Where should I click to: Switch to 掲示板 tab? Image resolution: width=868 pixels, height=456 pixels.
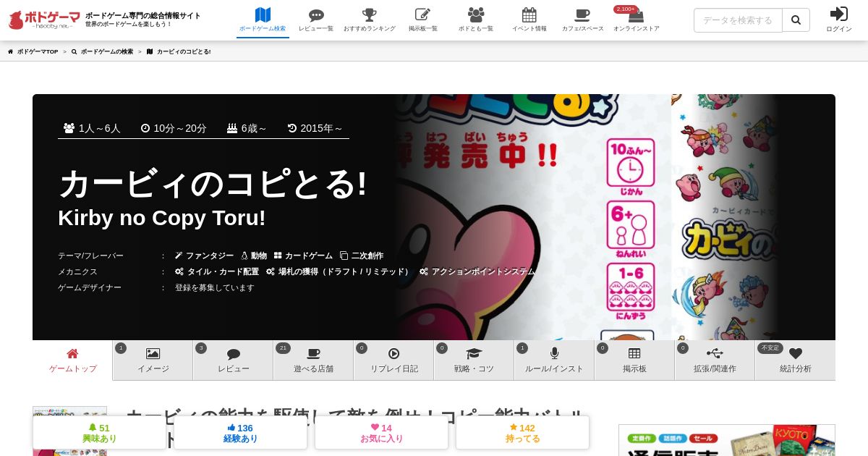pyautogui.click(x=634, y=360)
